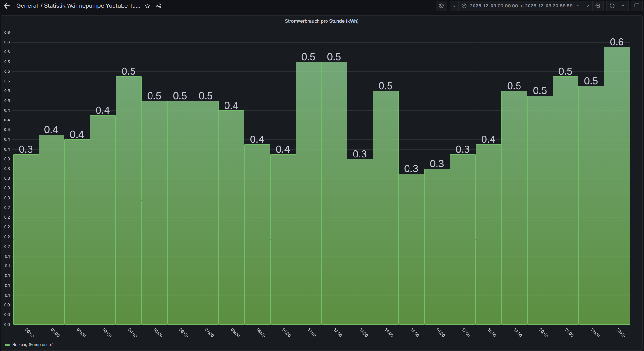Refresh the dashboard
644x351 pixels.
tap(612, 6)
